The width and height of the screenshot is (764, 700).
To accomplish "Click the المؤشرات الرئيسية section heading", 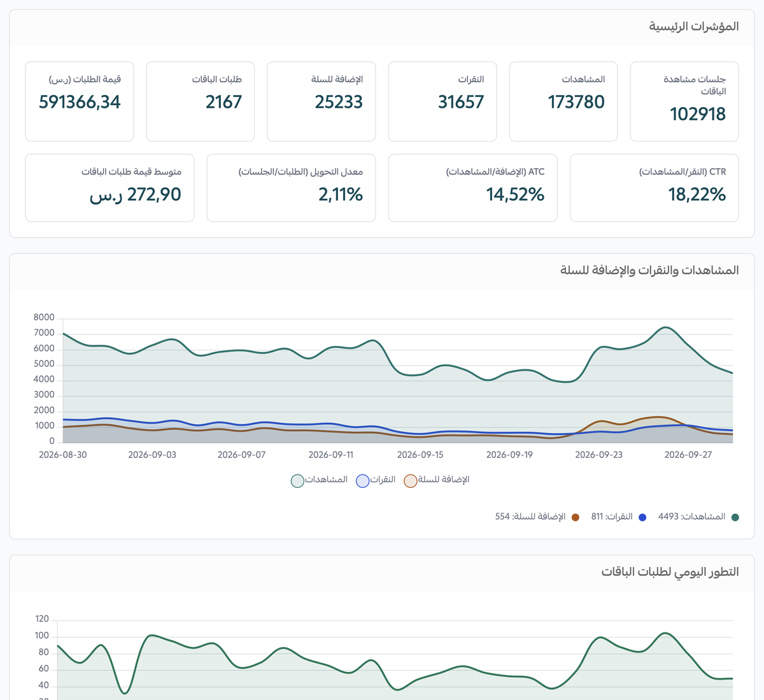I will click(x=693, y=26).
